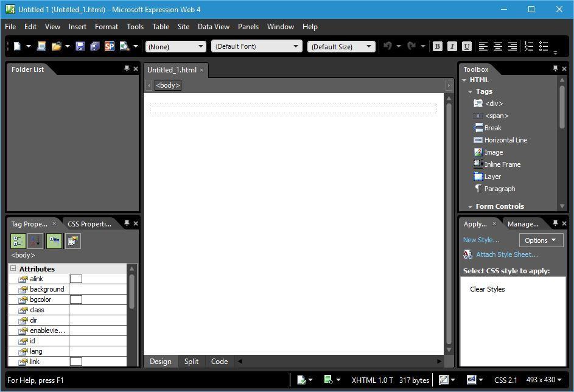Image resolution: width=574 pixels, height=392 pixels.
Task: Toggle alphabetical sort in Tag Properties
Action: (35, 241)
